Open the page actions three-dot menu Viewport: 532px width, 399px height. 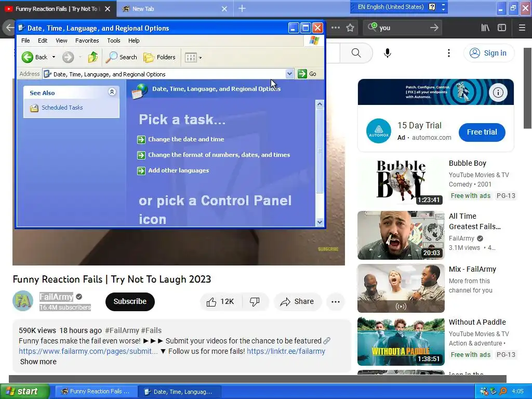[335, 28]
